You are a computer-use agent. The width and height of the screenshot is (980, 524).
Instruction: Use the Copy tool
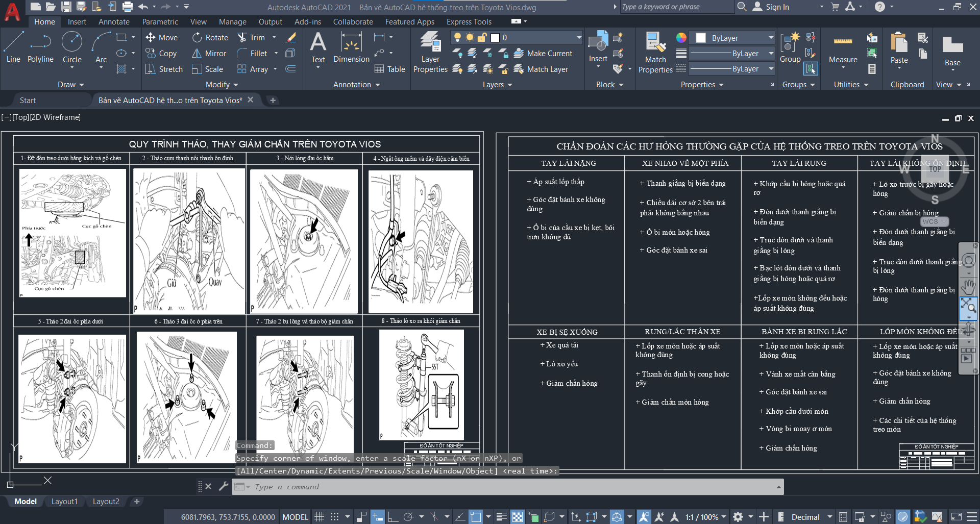161,53
